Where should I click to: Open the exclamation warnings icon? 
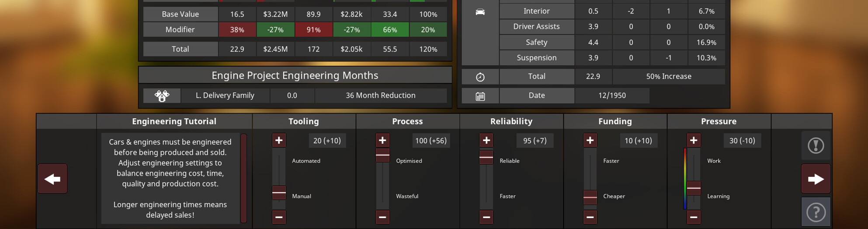816,145
